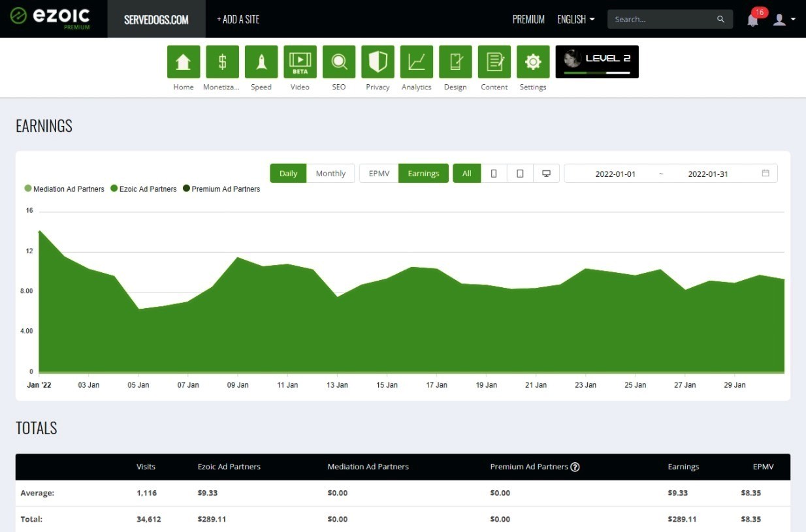This screenshot has height=532, width=806.
Task: Click the Mediation Ad Partners column header
Action: pyautogui.click(x=368, y=467)
